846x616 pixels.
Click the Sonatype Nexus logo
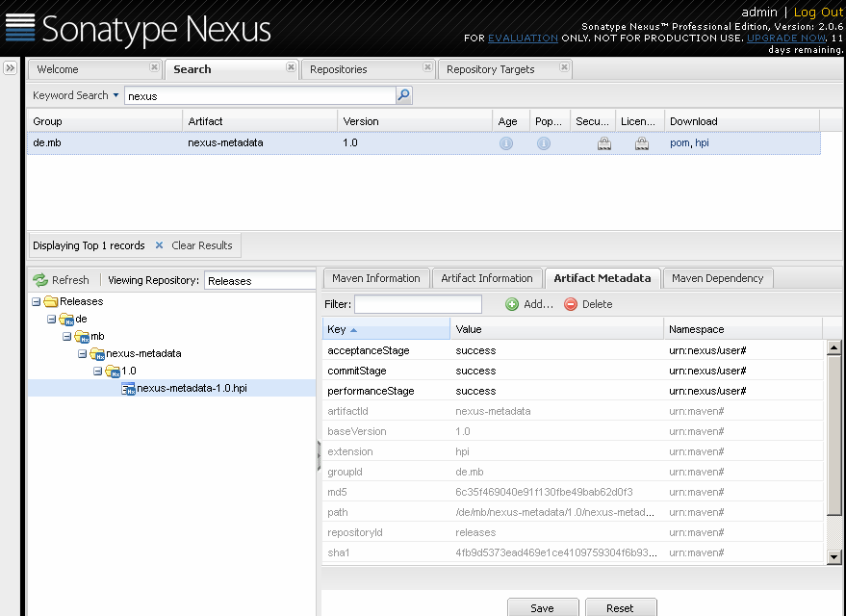(x=139, y=28)
